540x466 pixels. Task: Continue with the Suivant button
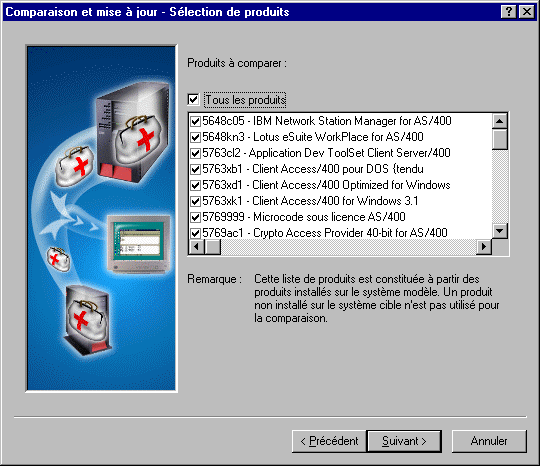point(404,441)
